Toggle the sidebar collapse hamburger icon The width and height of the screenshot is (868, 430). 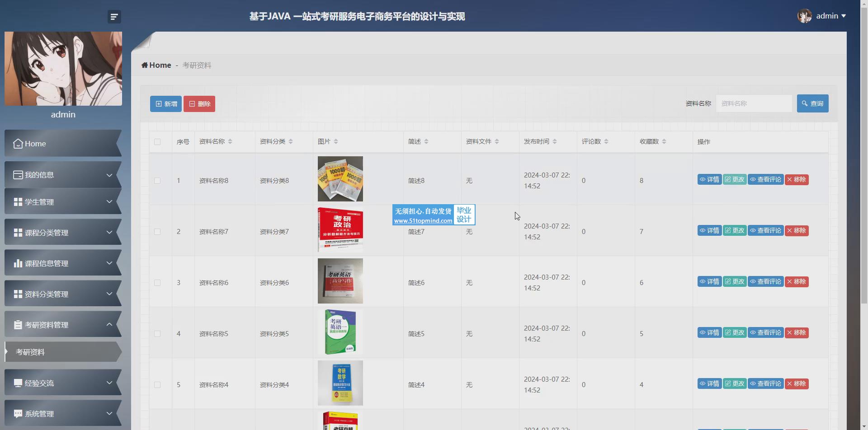(114, 17)
